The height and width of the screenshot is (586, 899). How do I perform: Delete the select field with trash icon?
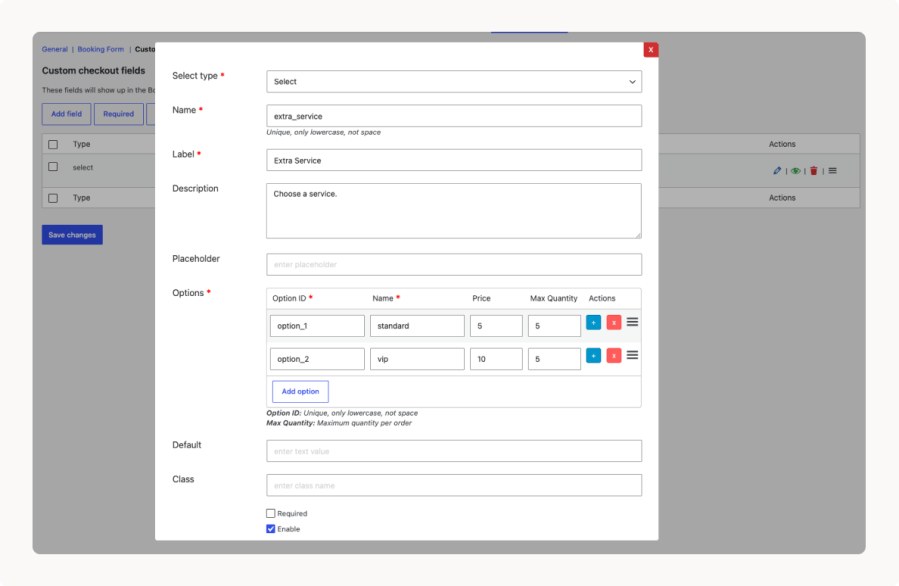(x=814, y=171)
